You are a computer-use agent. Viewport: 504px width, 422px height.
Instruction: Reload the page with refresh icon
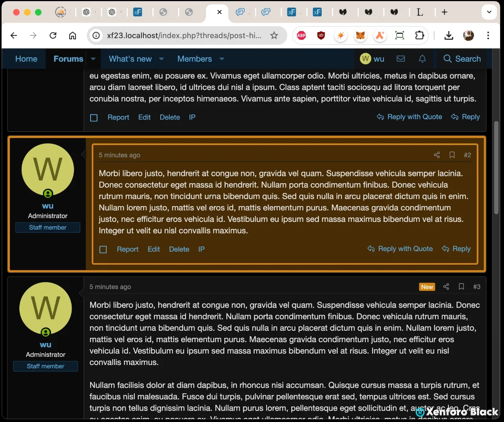(53, 36)
